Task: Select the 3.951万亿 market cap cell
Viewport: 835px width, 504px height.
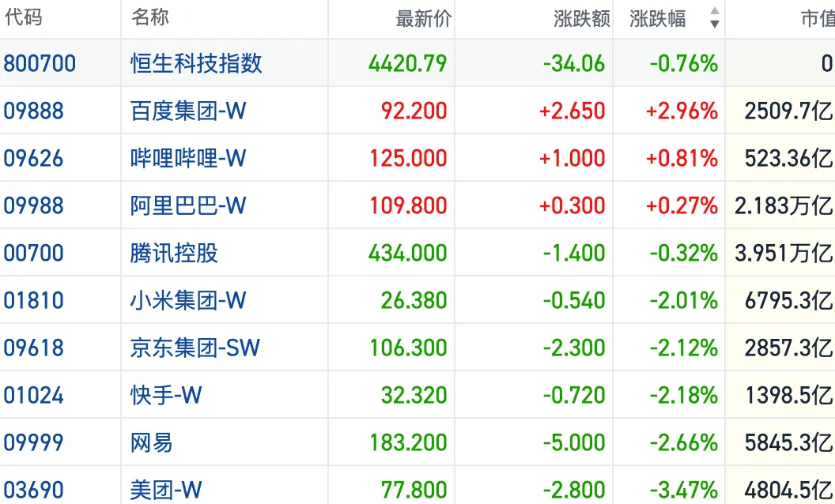Action: pyautogui.click(x=784, y=254)
